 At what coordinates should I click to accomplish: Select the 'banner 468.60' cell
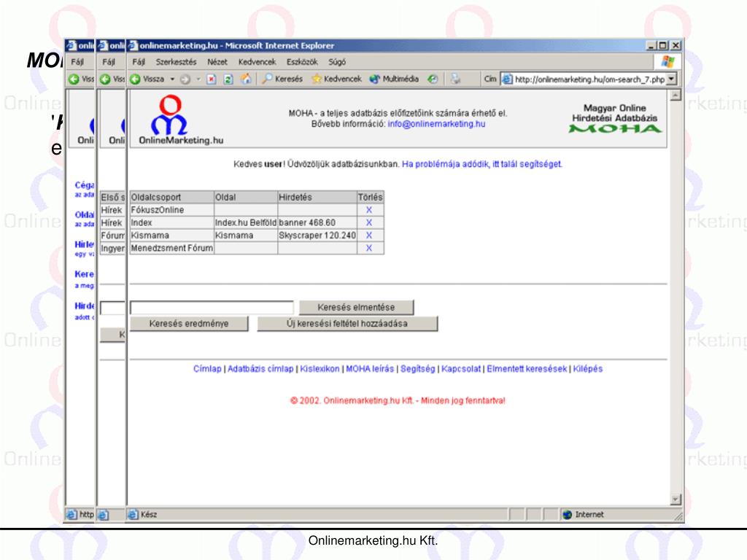tap(317, 223)
